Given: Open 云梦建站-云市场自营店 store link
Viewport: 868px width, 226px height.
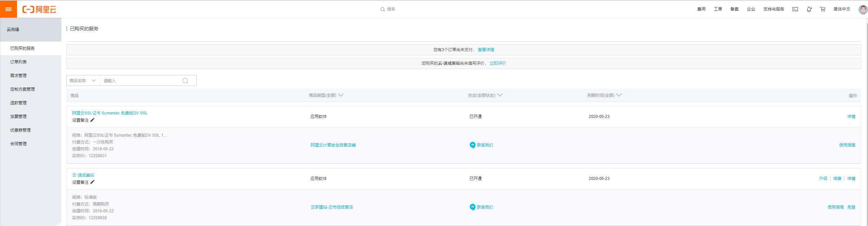Looking at the screenshot, I should pos(332,207).
